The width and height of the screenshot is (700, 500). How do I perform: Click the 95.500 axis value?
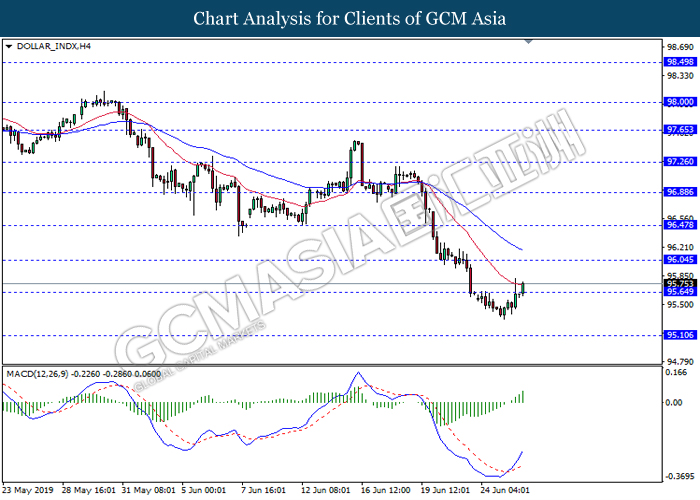click(x=680, y=304)
